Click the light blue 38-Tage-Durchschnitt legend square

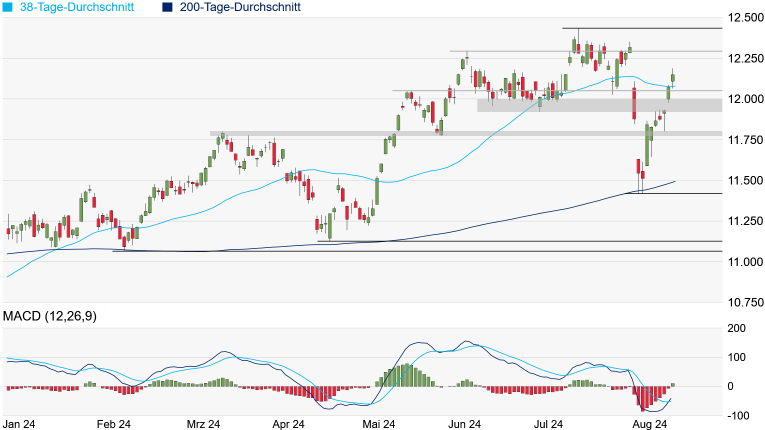tap(8, 7)
